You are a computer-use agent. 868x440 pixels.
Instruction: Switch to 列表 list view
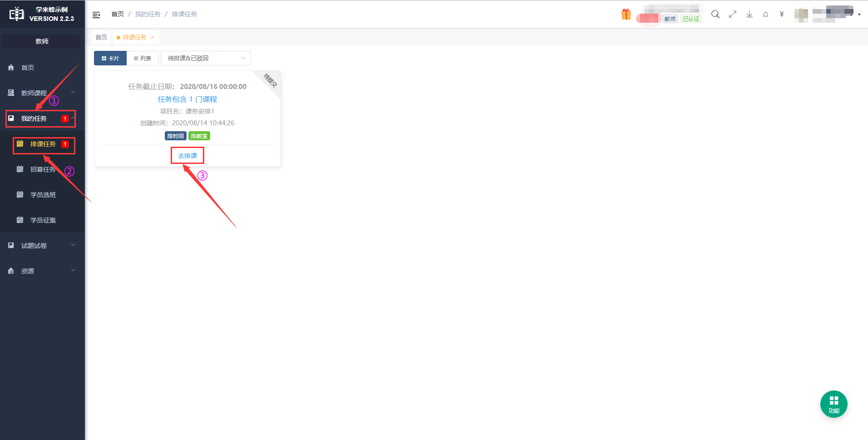pos(142,58)
